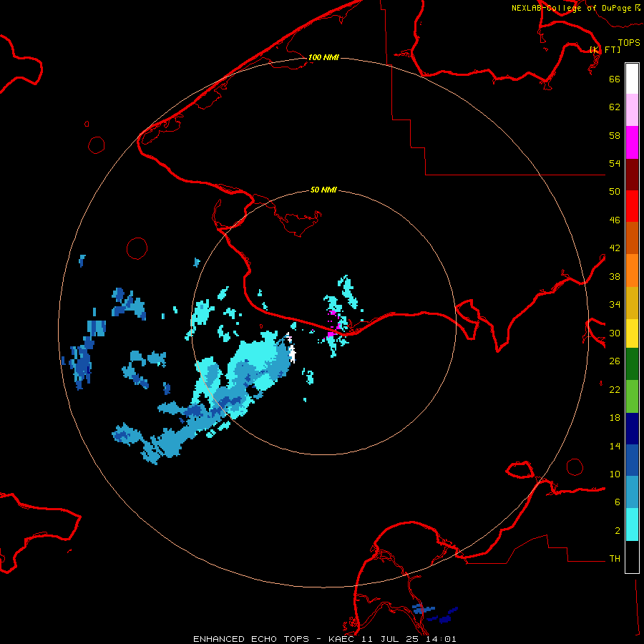Click the bright red 46-50 kft swatch

click(632, 206)
